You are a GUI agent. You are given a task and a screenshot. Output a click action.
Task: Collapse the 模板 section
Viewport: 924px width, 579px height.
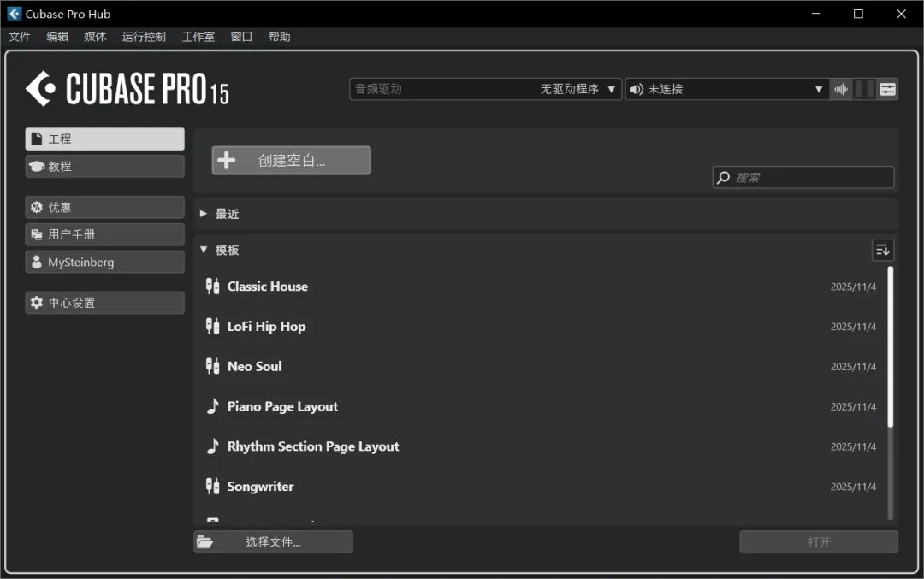click(x=204, y=250)
